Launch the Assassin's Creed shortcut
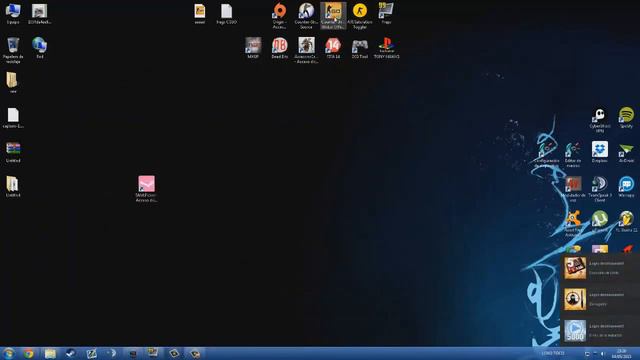 (x=306, y=50)
